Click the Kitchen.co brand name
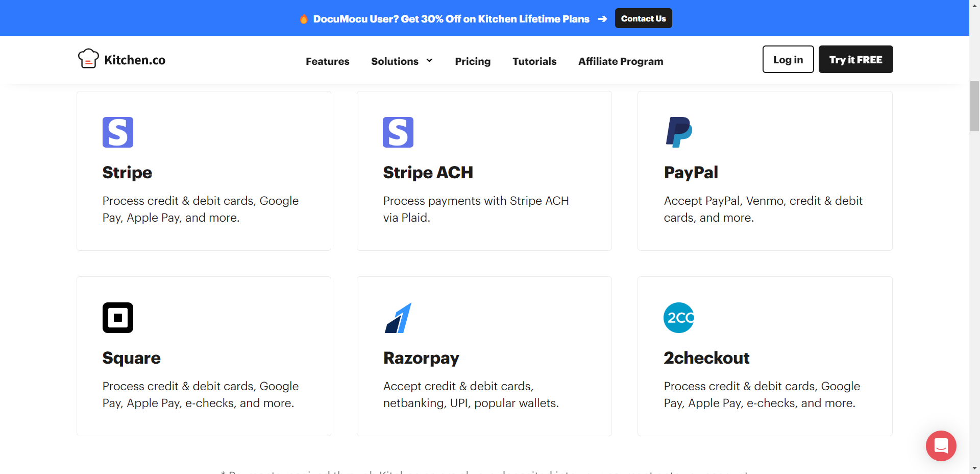 click(135, 60)
